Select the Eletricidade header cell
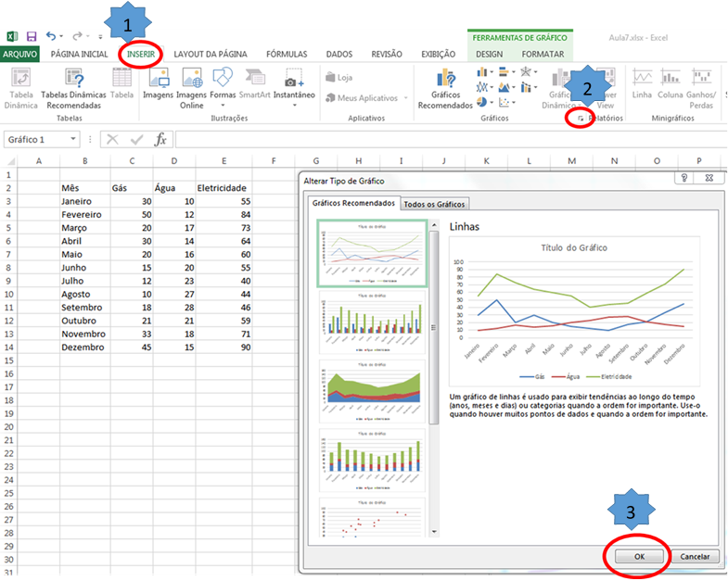The width and height of the screenshot is (728, 581). tap(224, 188)
